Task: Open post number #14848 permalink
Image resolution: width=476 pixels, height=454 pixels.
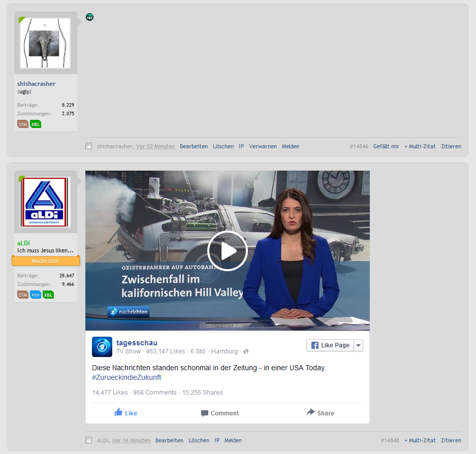Action: tap(390, 440)
